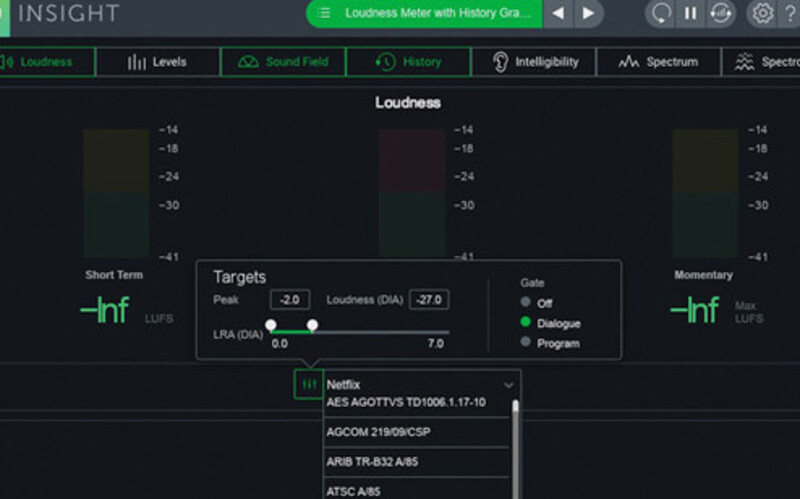This screenshot has height=499, width=800.
Task: Pause the meter with pause button
Action: click(690, 14)
